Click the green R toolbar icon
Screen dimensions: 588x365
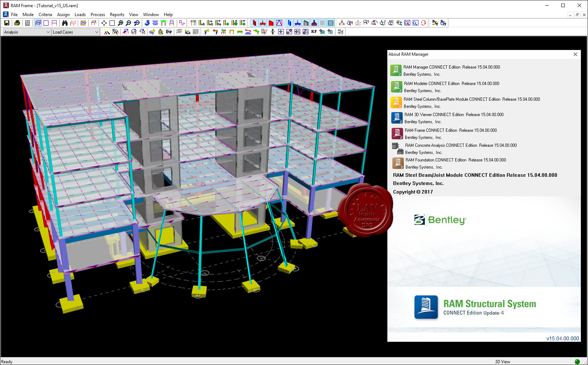(330, 32)
